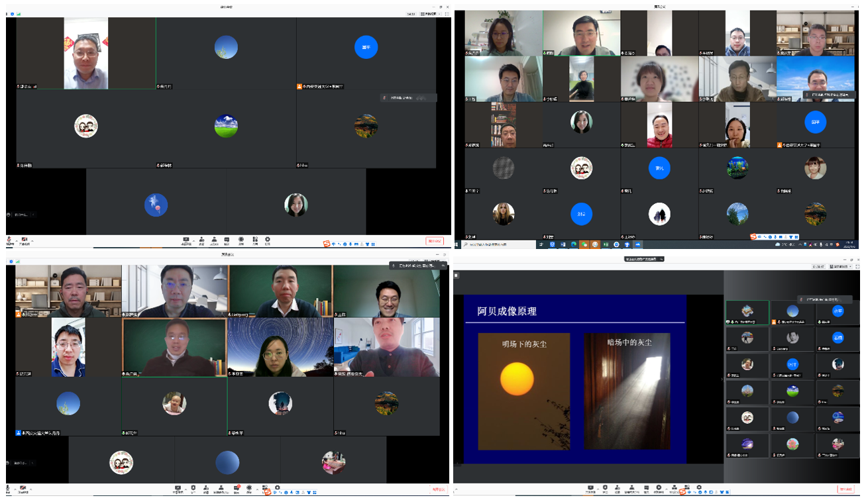The image size is (868, 504).
Task: Click Share Screen icon in the top-left meeting toolbar
Action: pos(186,240)
